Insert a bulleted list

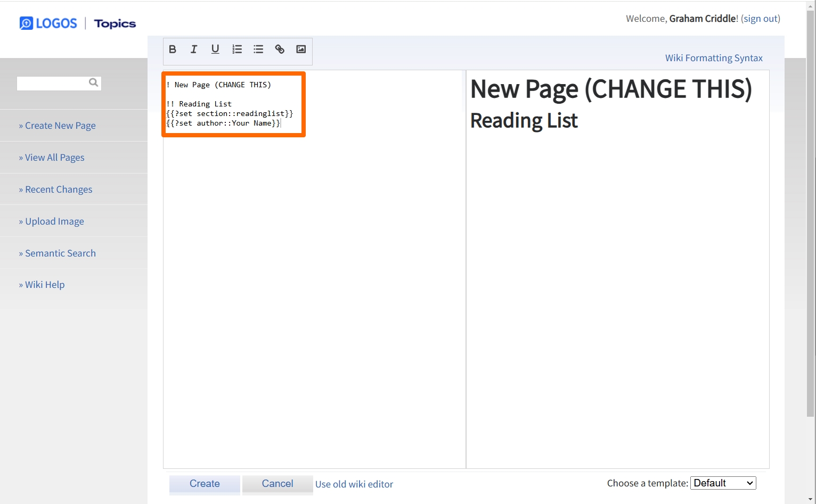click(x=258, y=49)
